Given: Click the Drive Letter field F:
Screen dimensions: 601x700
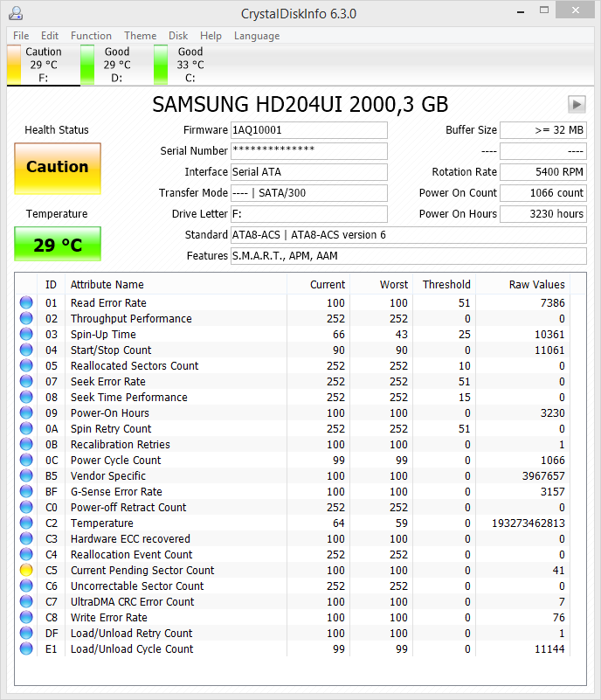Looking at the screenshot, I should point(308,214).
